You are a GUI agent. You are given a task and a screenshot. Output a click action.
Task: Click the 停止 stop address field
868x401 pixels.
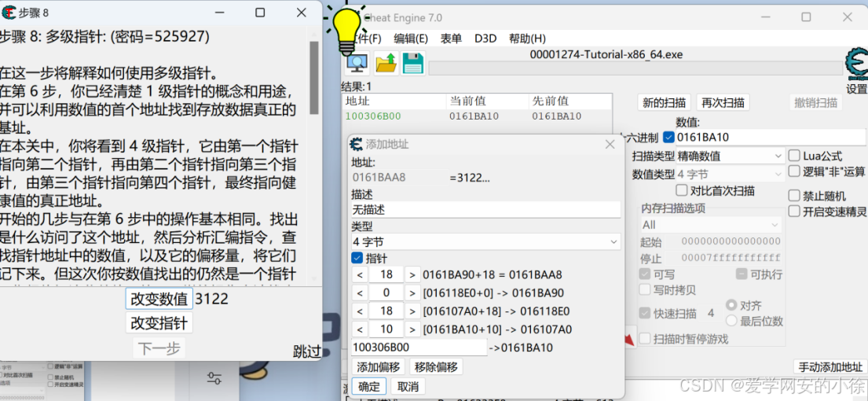731,258
